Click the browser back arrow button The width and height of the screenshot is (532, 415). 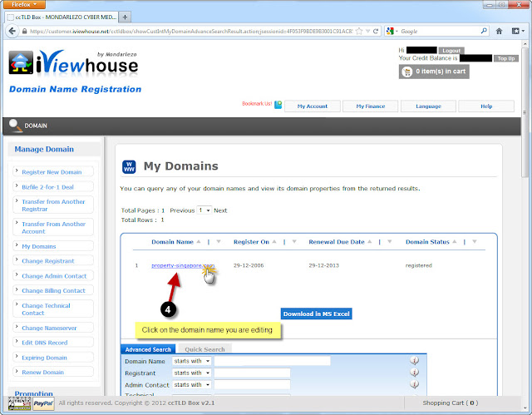(x=12, y=32)
